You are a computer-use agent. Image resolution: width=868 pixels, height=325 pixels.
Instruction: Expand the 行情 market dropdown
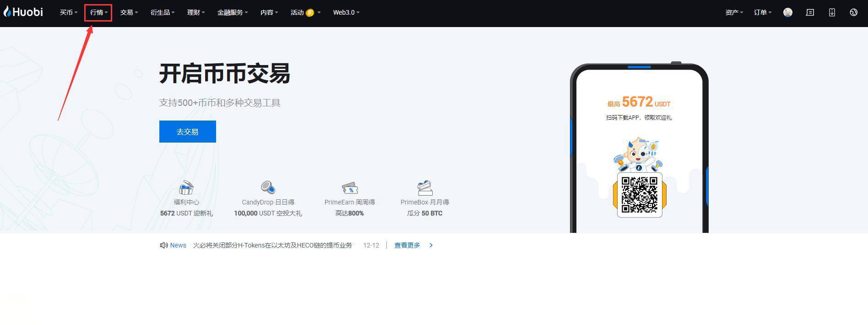(x=99, y=12)
